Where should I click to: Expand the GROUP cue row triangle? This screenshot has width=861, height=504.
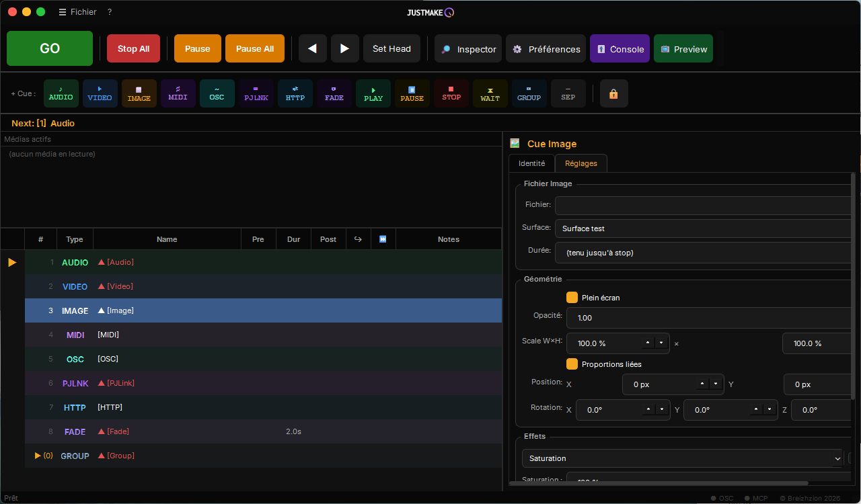[x=38, y=456]
